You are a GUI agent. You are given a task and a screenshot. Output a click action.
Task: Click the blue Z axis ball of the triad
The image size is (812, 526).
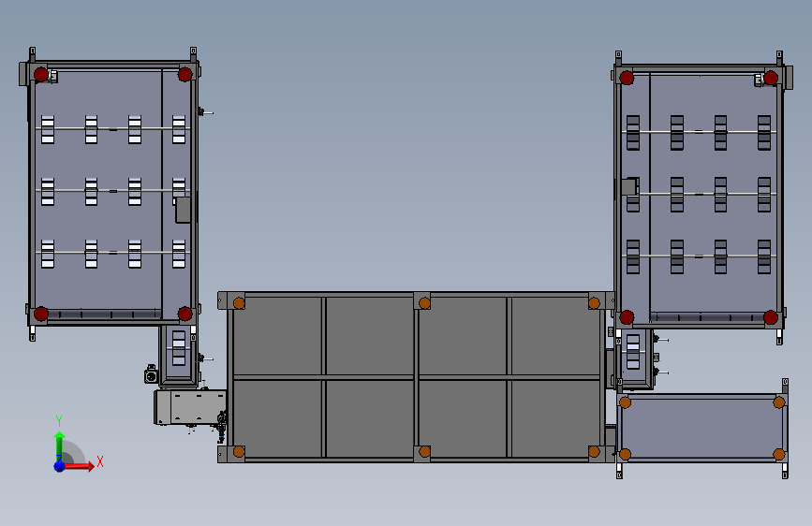coord(60,466)
